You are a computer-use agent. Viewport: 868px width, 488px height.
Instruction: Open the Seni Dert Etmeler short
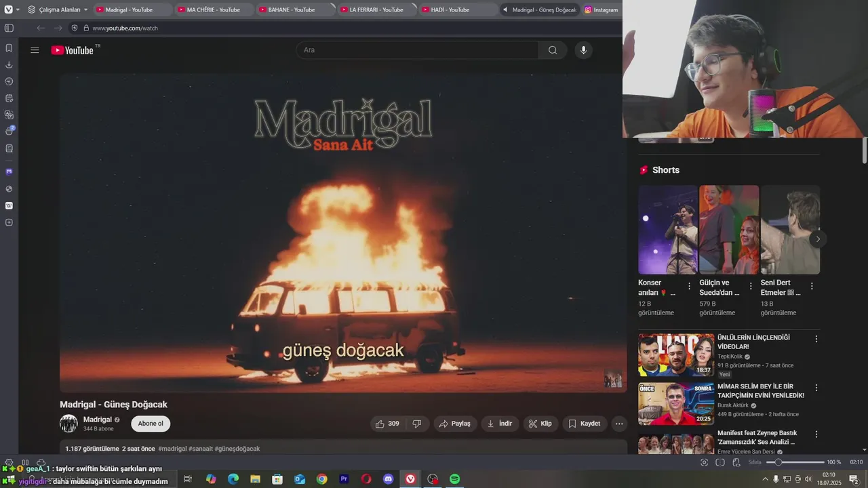pyautogui.click(x=790, y=230)
